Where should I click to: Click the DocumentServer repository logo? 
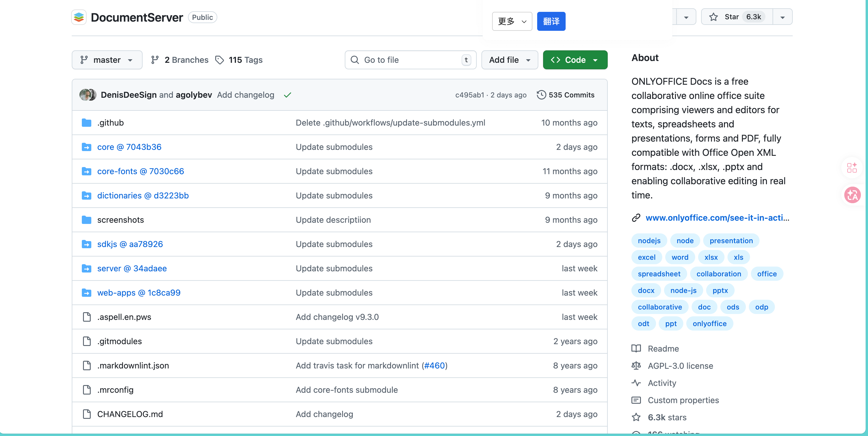pyautogui.click(x=79, y=17)
